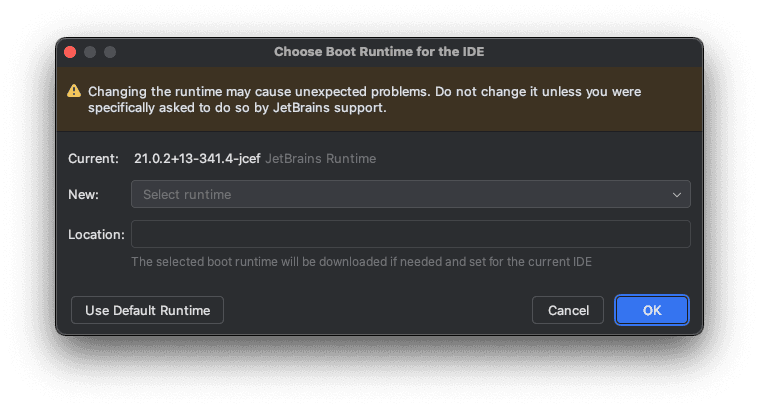Click the yellow warning triangle icon
The height and width of the screenshot is (409, 759).
(74, 91)
